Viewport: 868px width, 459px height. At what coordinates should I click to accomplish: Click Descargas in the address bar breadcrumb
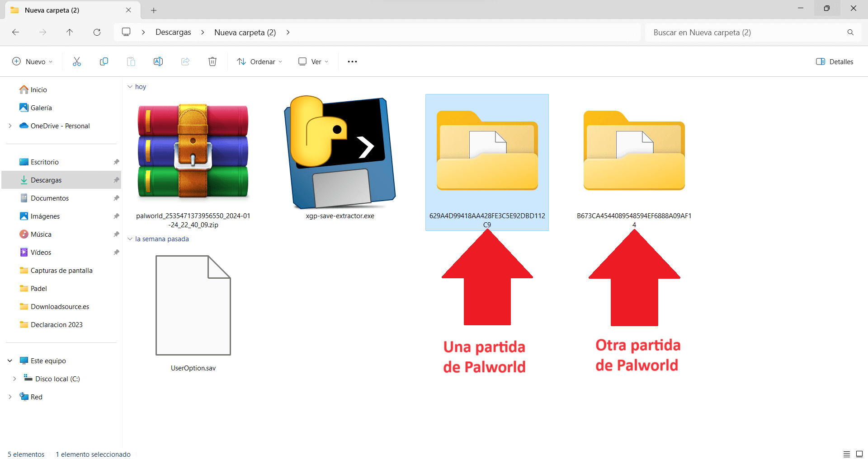click(x=173, y=32)
